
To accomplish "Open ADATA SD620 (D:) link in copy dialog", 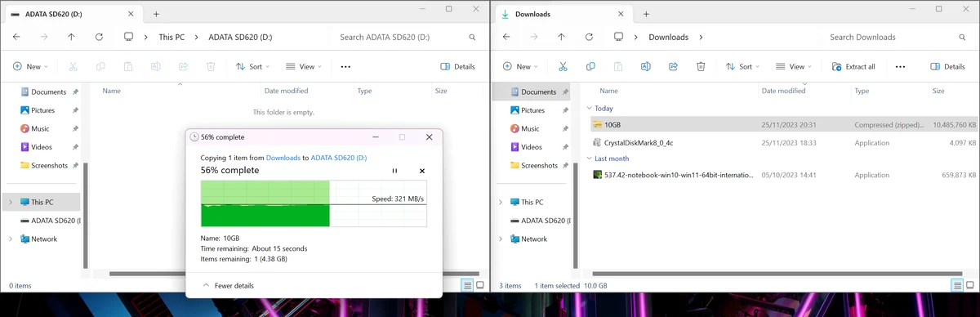I will (339, 157).
